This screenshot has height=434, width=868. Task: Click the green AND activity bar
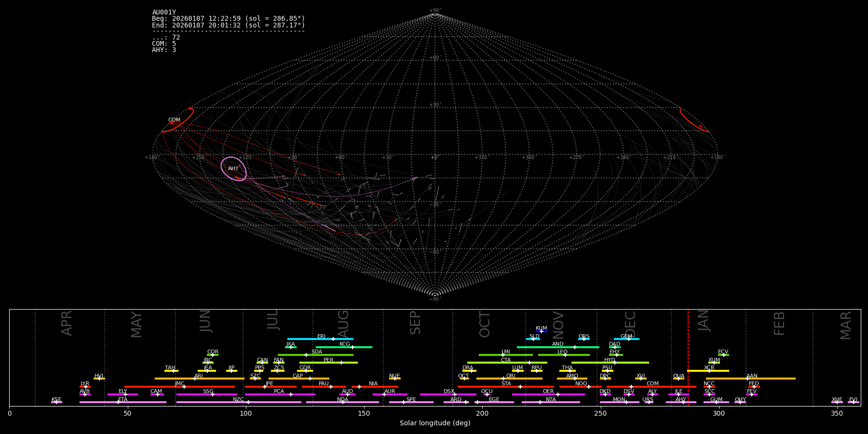pos(558,347)
